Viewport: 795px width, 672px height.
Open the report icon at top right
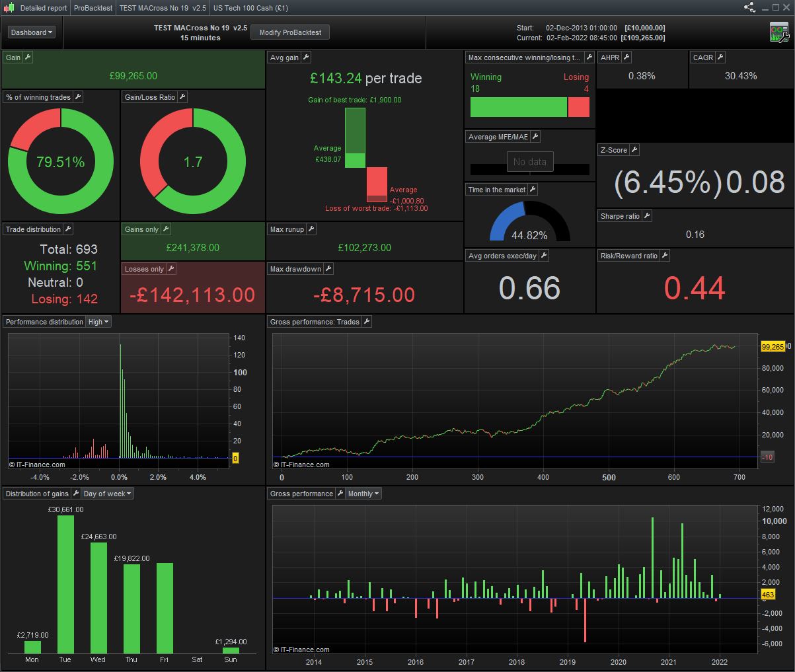point(779,32)
